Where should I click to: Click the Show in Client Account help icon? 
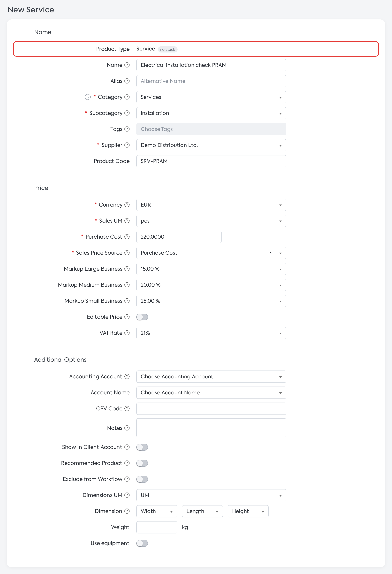[127, 447]
